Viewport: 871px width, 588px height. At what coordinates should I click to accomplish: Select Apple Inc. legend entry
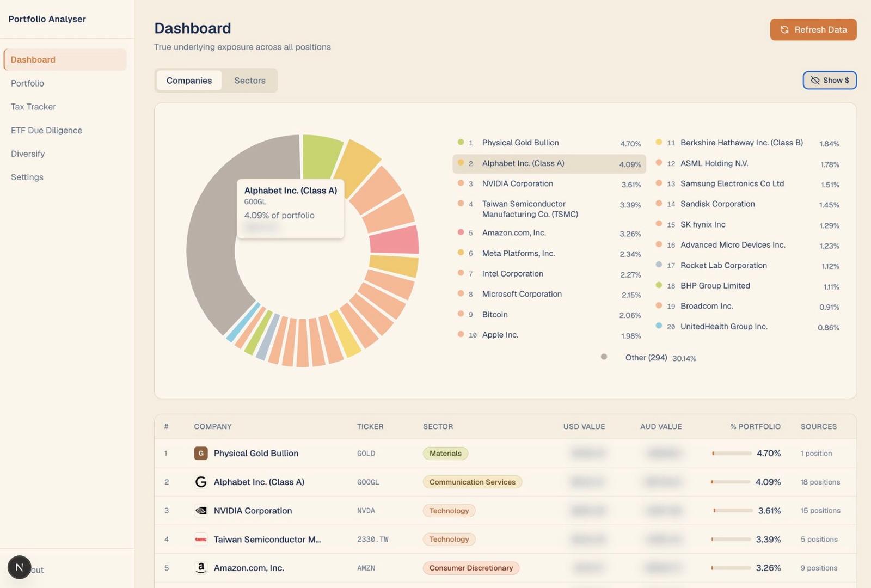click(549, 335)
